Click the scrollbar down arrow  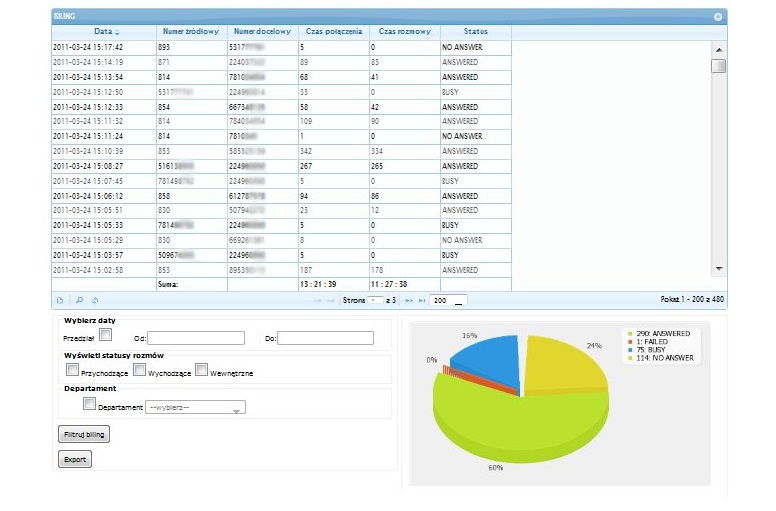point(719,269)
